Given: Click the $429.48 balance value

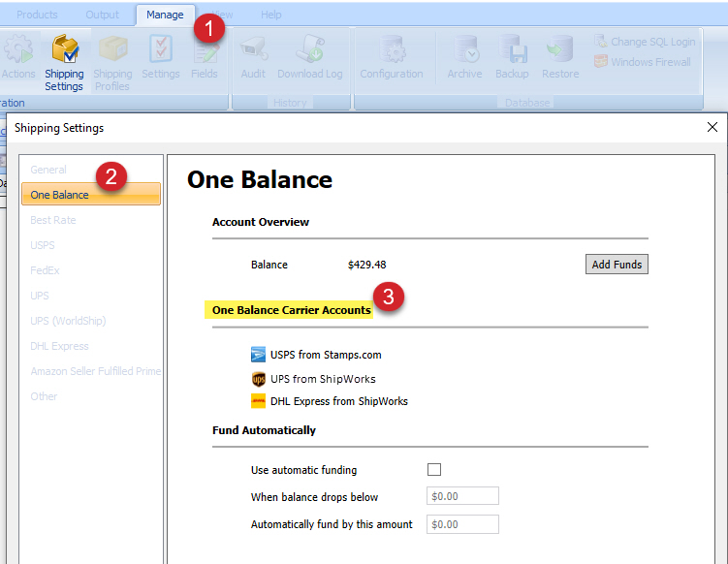Looking at the screenshot, I should 366,265.
